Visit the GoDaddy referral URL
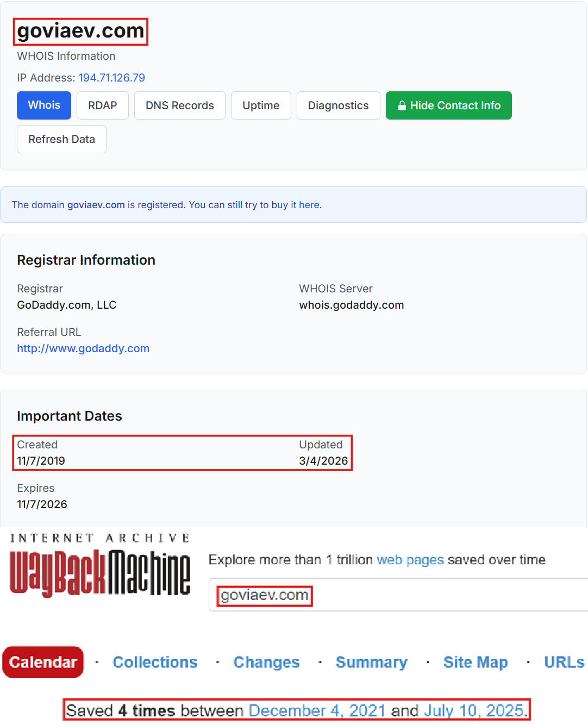This screenshot has height=725, width=588. click(x=83, y=348)
